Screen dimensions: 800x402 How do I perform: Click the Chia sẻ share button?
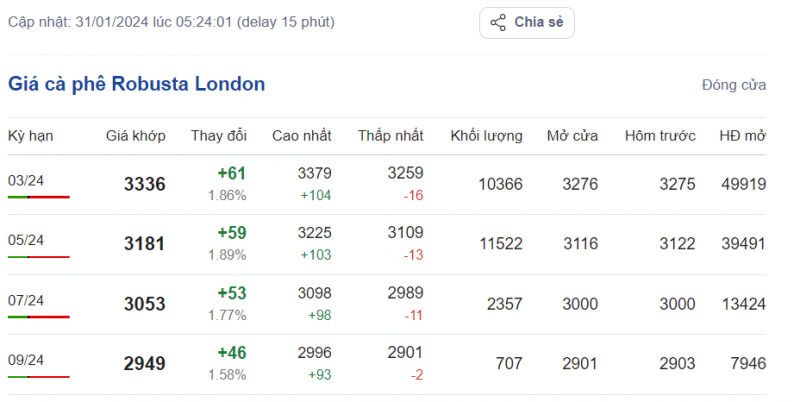[526, 22]
